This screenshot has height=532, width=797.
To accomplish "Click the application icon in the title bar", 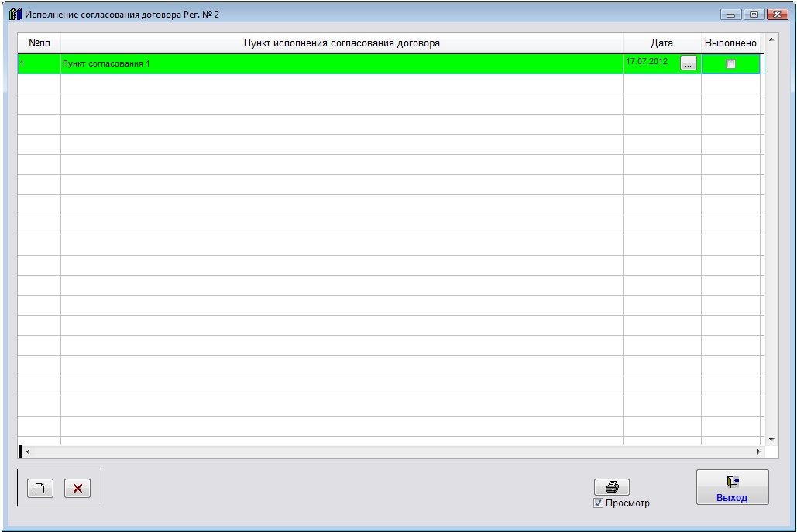I will tap(15, 14).
